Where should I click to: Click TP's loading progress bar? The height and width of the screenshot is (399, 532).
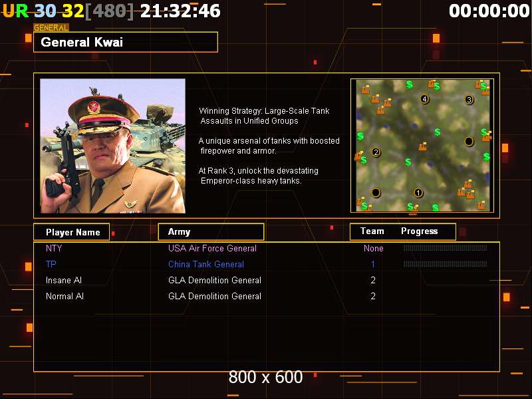[445, 264]
